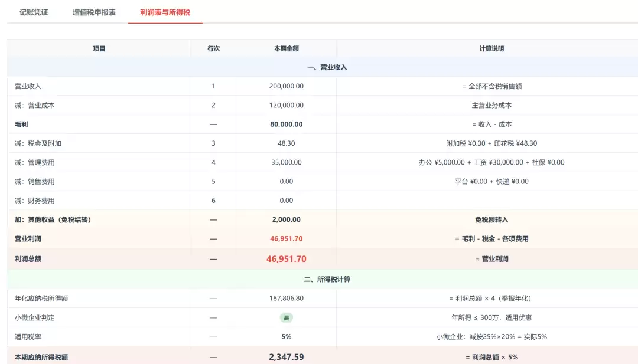Click the 计算说明 column header
Image resolution: width=638 pixels, height=364 pixels.
[x=491, y=48]
